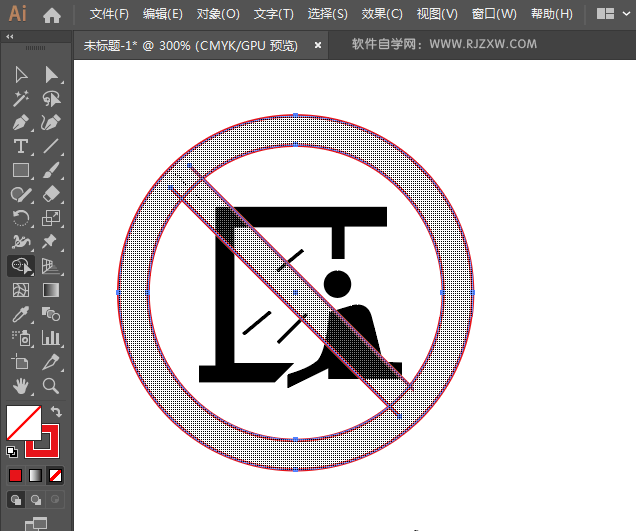The width and height of the screenshot is (636, 531).
Task: Open the 编辑(E) menu
Action: [x=163, y=14]
